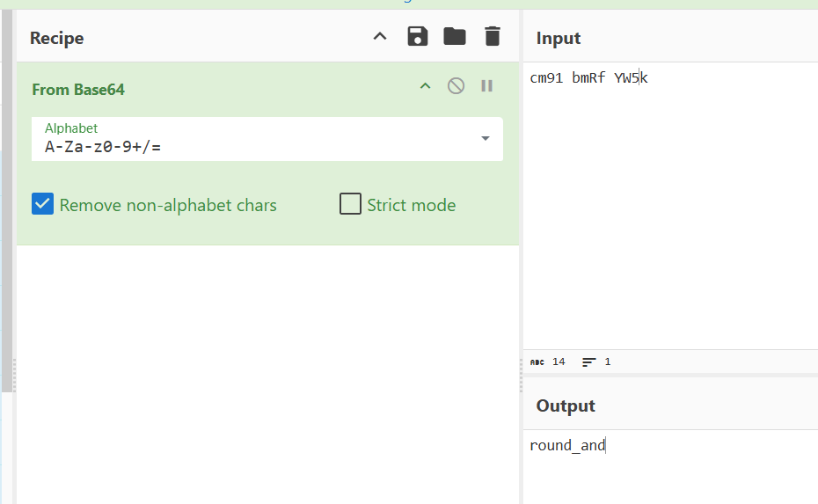This screenshot has height=504, width=818.
Task: Click the Recipe panel heading
Action: pyautogui.click(x=57, y=39)
